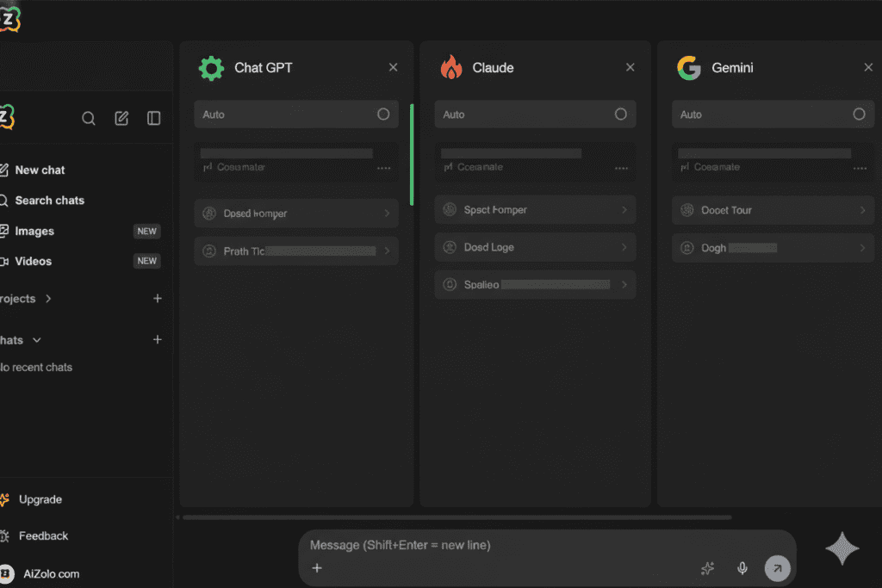Viewport: 882px width, 588px height.
Task: Toggle the Auto radio circle in Claude panel
Action: pyautogui.click(x=620, y=115)
